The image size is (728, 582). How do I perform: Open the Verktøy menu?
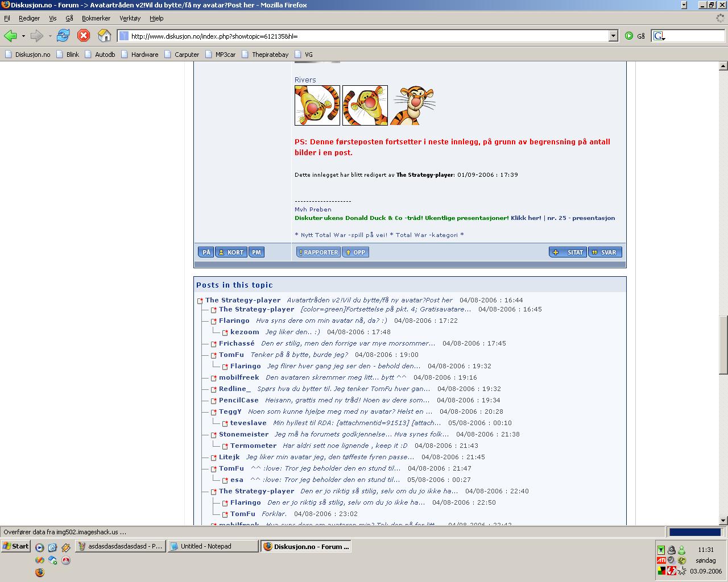coord(130,18)
